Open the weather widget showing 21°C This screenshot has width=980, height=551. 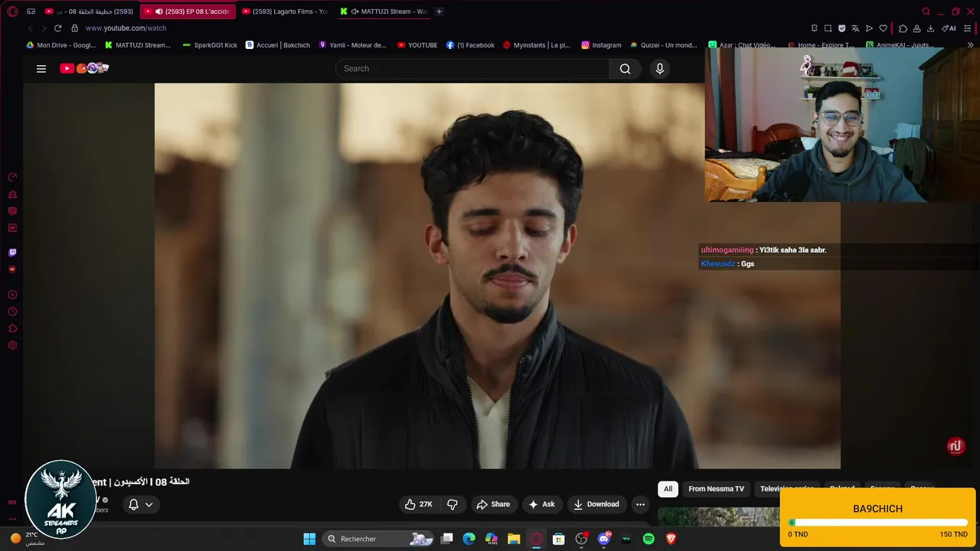coord(27,539)
